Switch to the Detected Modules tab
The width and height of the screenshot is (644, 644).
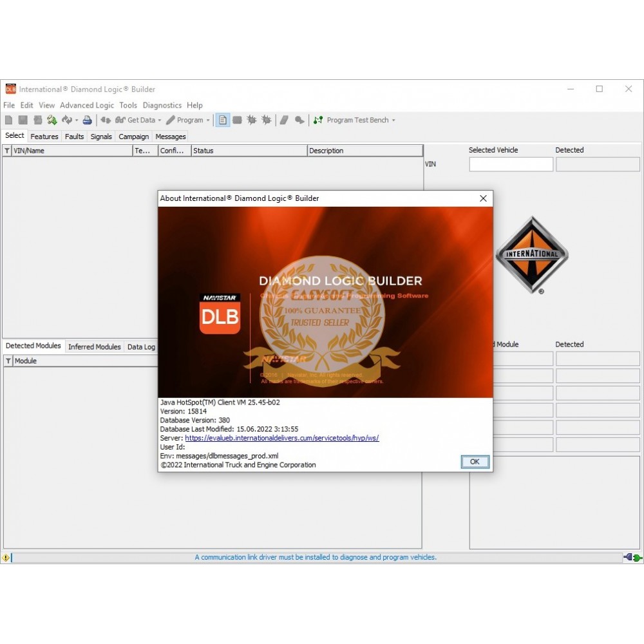[x=33, y=346]
